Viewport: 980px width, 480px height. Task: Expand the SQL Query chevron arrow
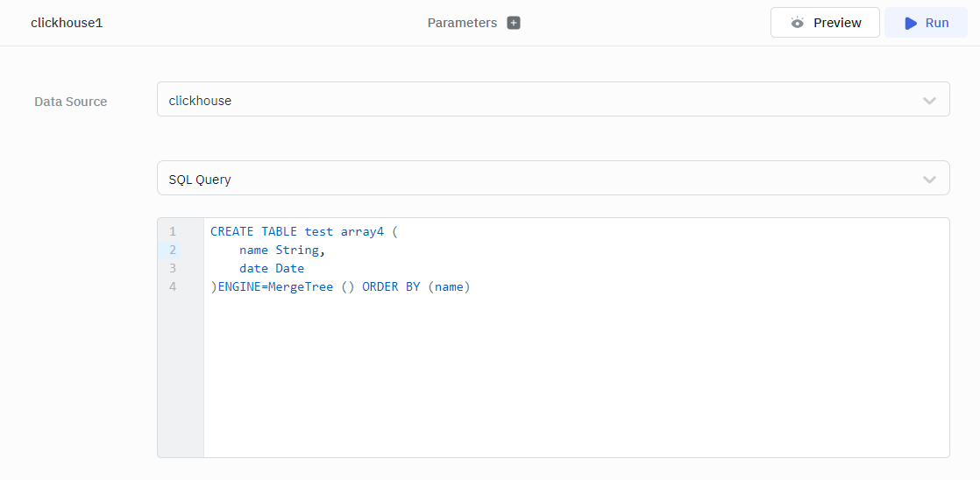coord(929,180)
